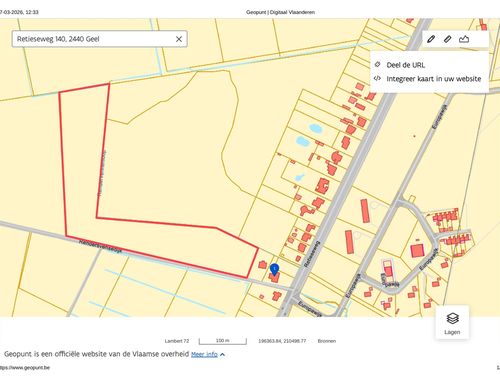Clear the address search field
This screenshot has width=500, height=380.
(179, 39)
